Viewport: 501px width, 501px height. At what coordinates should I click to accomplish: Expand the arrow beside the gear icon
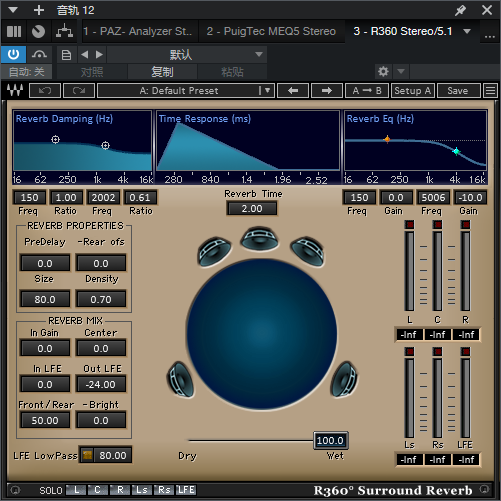(x=401, y=71)
